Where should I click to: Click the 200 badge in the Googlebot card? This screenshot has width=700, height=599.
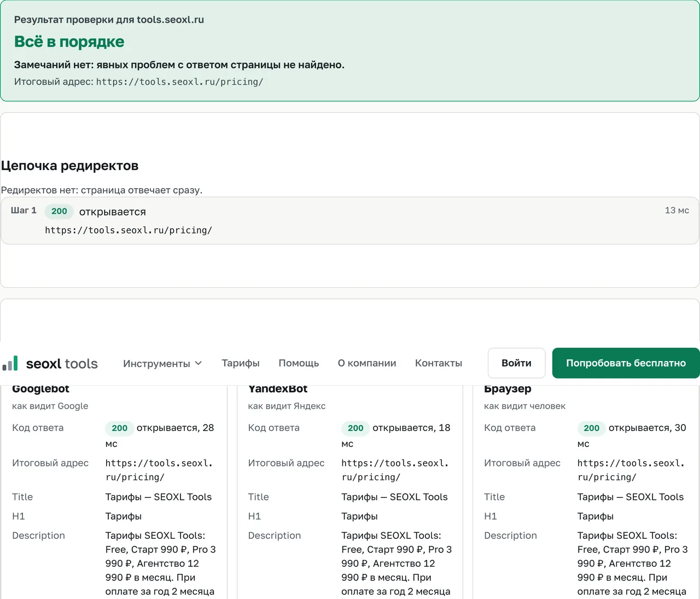(119, 428)
